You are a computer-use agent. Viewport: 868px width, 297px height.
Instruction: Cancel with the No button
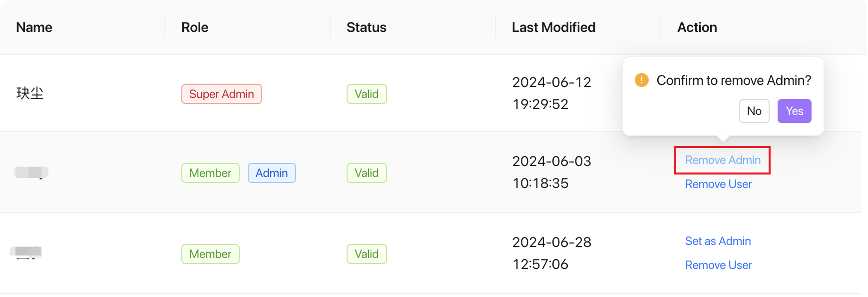pos(754,111)
